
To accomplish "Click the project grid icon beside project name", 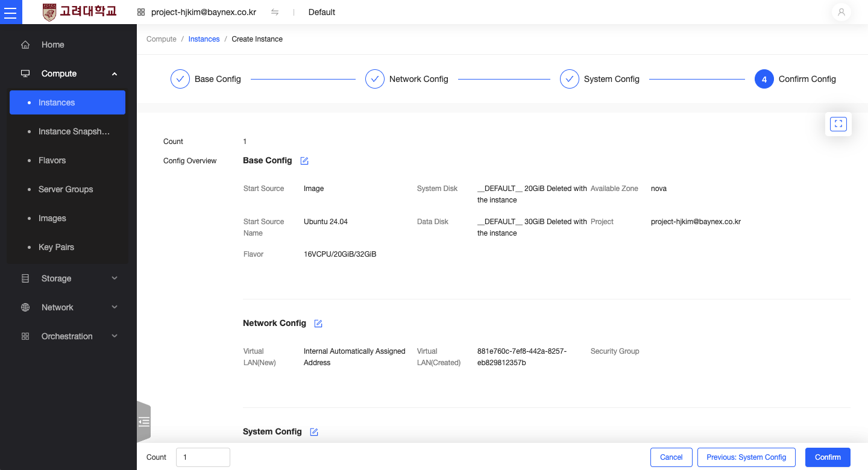I will (x=141, y=12).
